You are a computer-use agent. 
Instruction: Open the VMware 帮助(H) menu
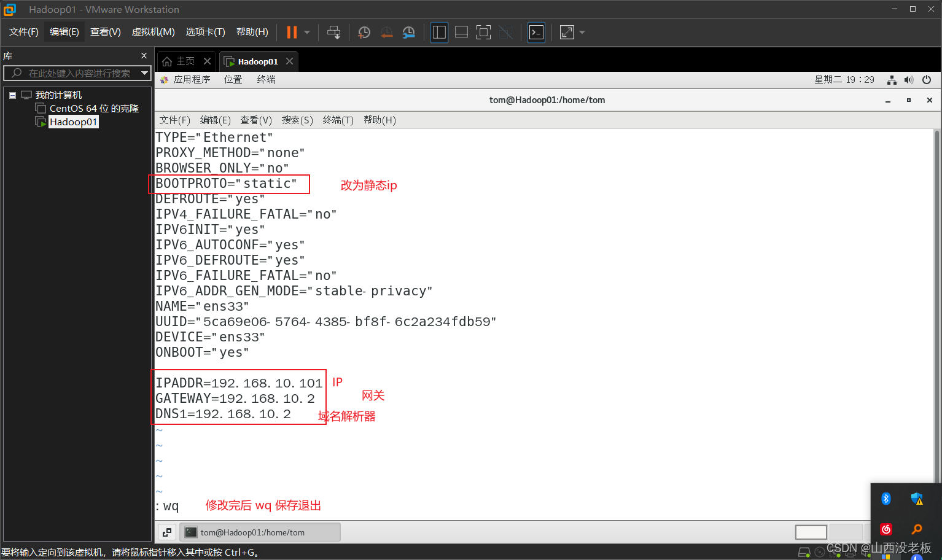252,32
